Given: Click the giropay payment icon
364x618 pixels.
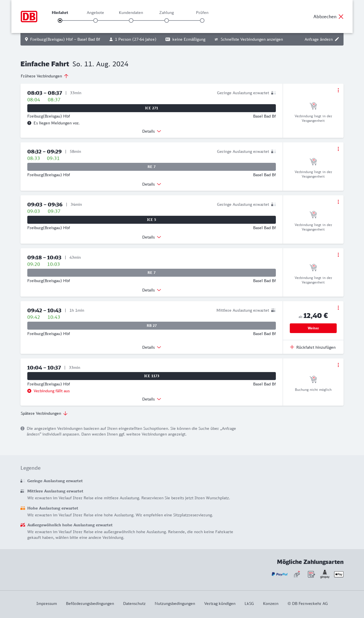Looking at the screenshot, I should click(x=325, y=574).
